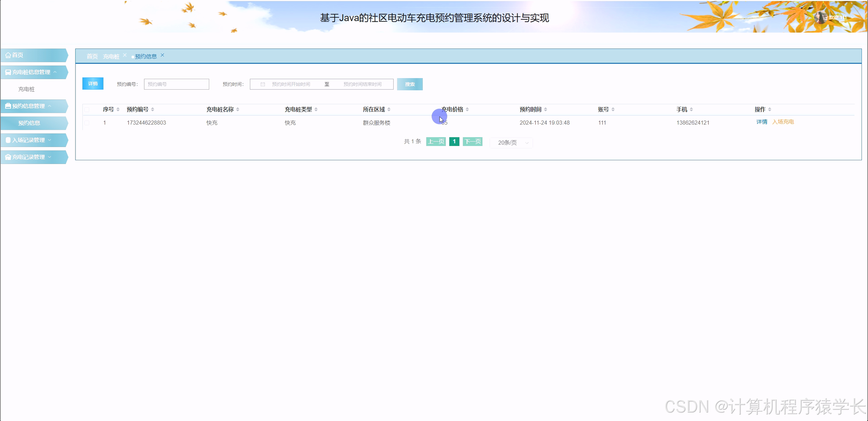Click the 预约信息管理 briefcase icon
The height and width of the screenshot is (421, 868).
click(7, 106)
